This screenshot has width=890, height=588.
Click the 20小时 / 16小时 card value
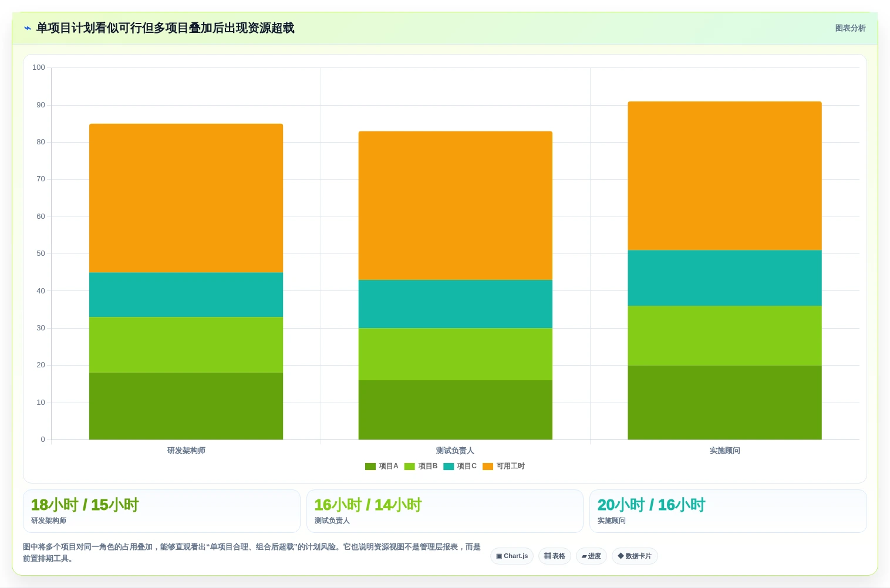tap(651, 505)
